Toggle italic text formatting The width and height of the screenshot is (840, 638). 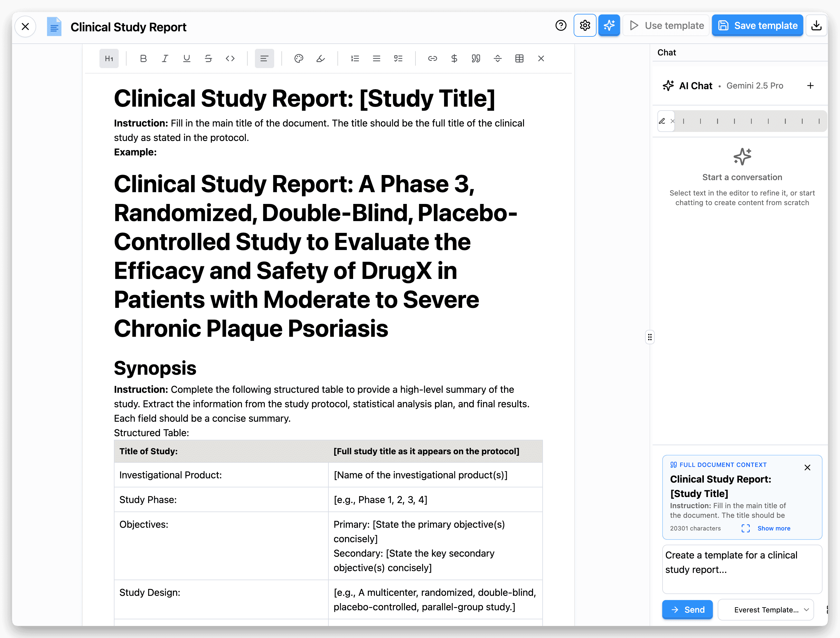[165, 58]
